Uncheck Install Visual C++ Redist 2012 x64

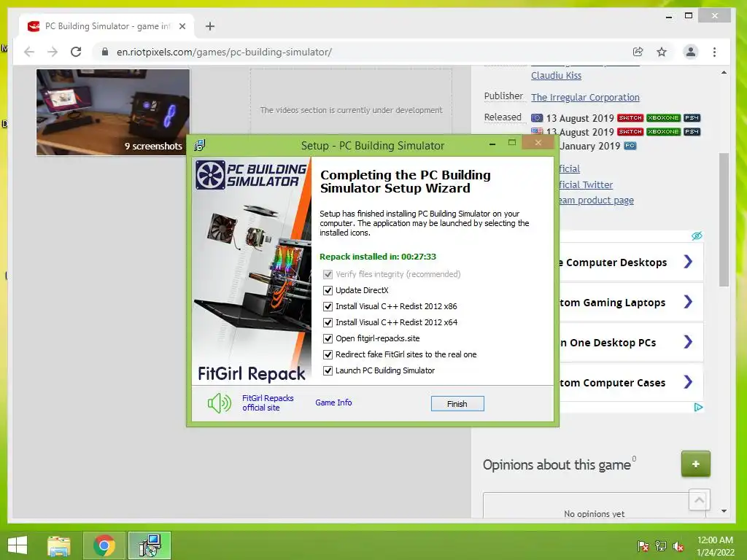click(x=328, y=322)
